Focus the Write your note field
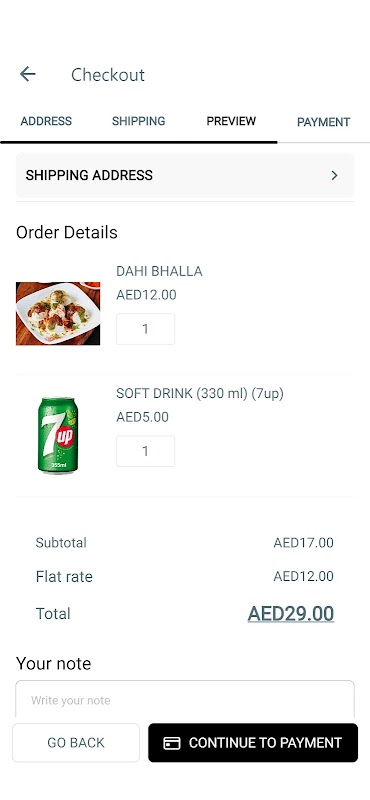Viewport: 370px width, 800px height. tap(185, 700)
